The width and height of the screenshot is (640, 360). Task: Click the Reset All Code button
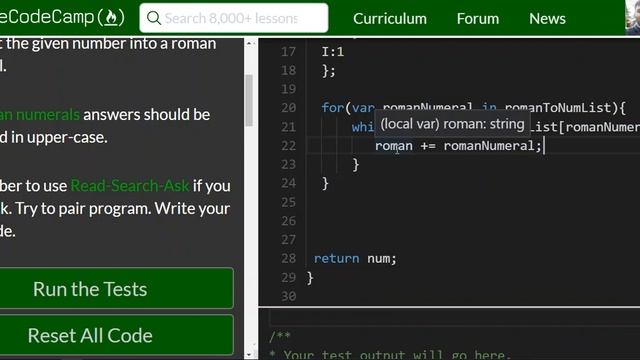tap(116, 335)
